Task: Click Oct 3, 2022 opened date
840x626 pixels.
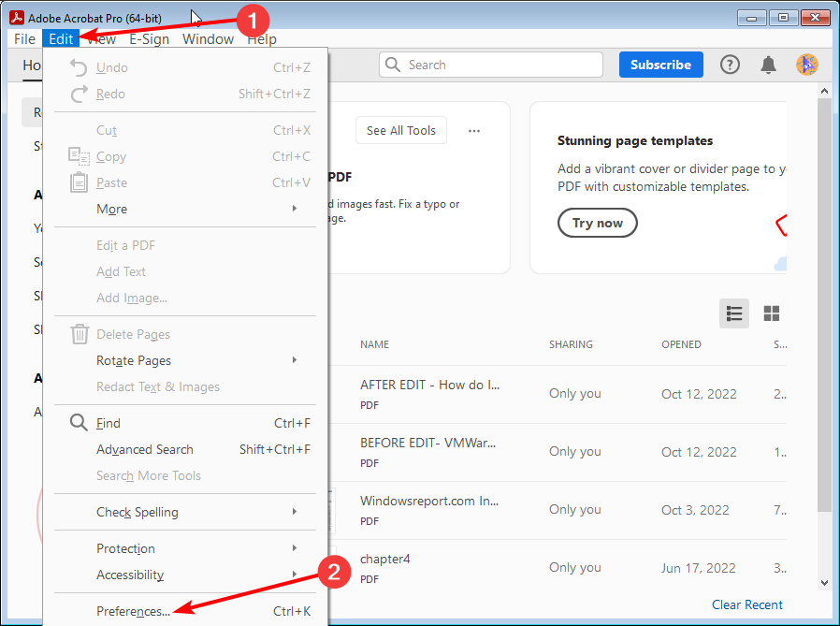Action: click(695, 510)
